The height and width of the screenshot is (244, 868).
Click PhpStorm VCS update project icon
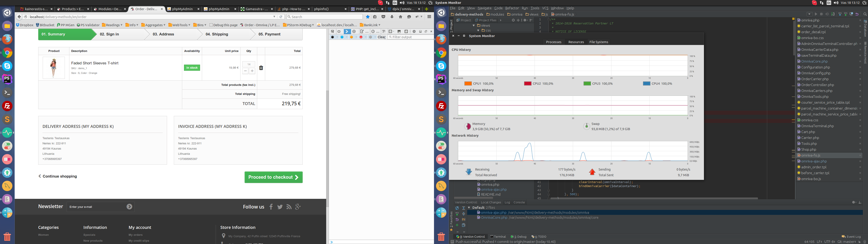click(840, 14)
